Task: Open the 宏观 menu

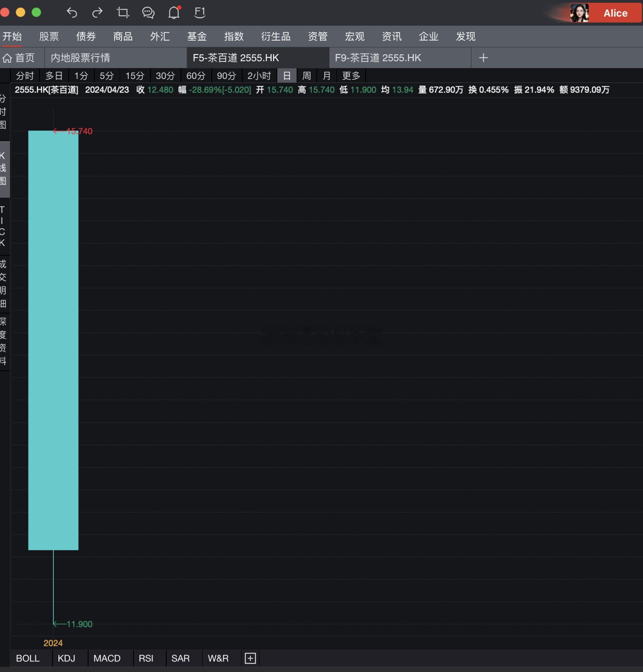Action: pos(355,36)
